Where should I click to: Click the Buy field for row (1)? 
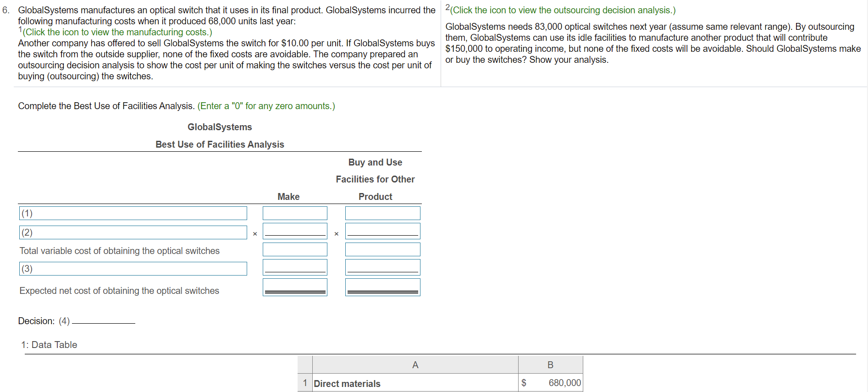(383, 213)
